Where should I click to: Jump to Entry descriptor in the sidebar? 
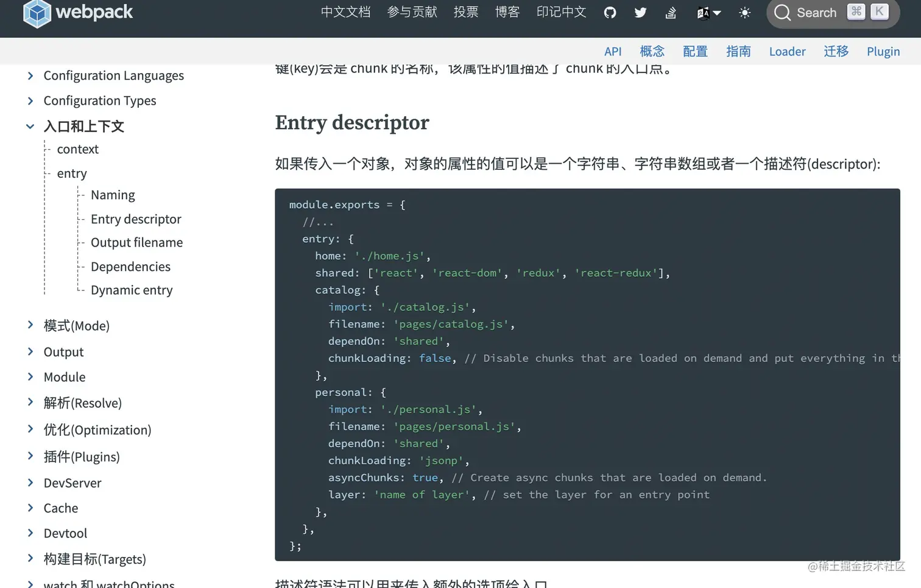pyautogui.click(x=136, y=219)
